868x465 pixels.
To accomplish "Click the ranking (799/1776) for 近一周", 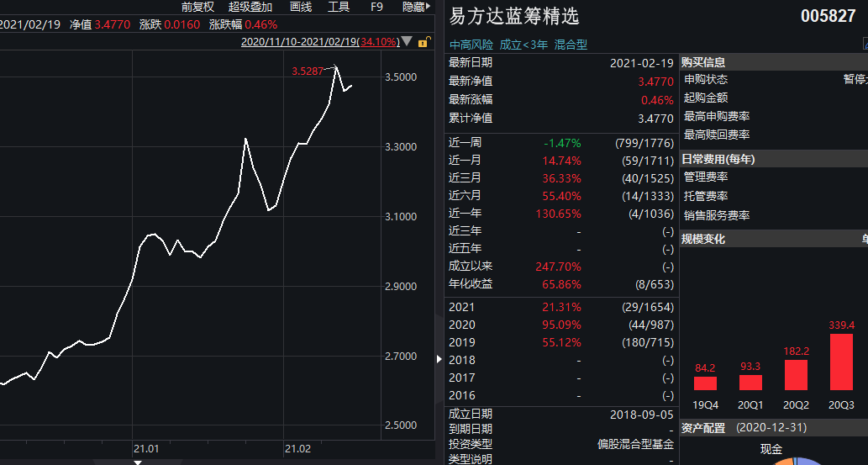I will point(644,143).
